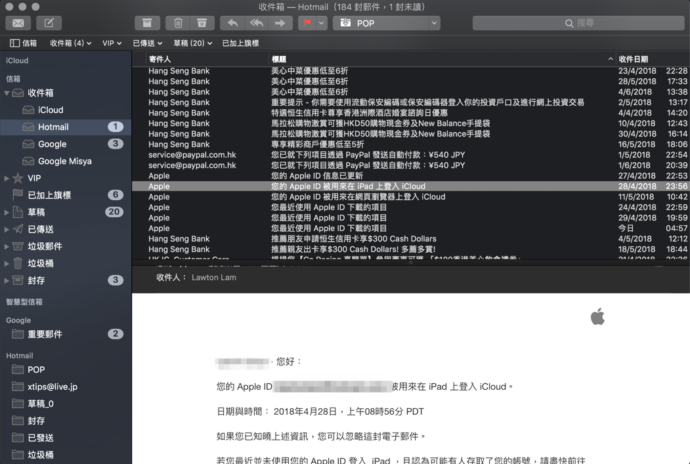Select Hang Seng email 專享精彩商戶優惠低至5折

click(411, 144)
